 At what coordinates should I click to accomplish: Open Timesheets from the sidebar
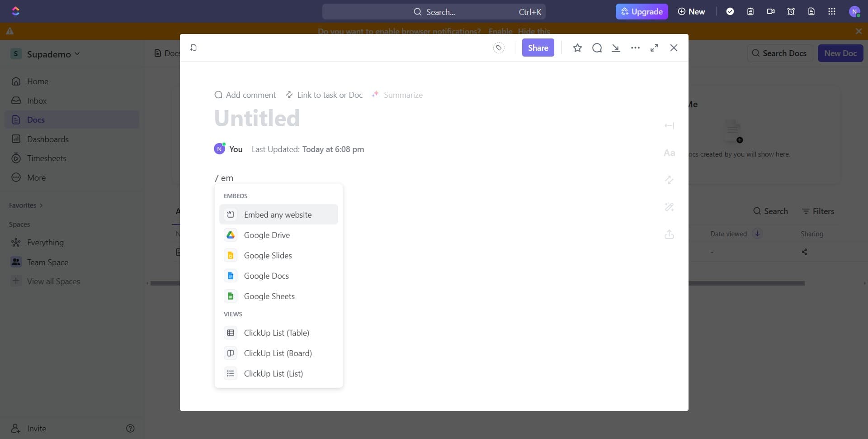click(x=45, y=158)
